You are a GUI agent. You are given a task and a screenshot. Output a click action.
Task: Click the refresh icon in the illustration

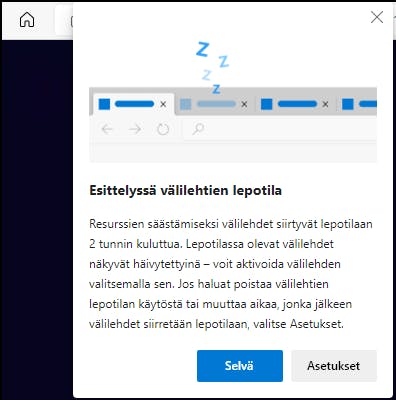[163, 129]
